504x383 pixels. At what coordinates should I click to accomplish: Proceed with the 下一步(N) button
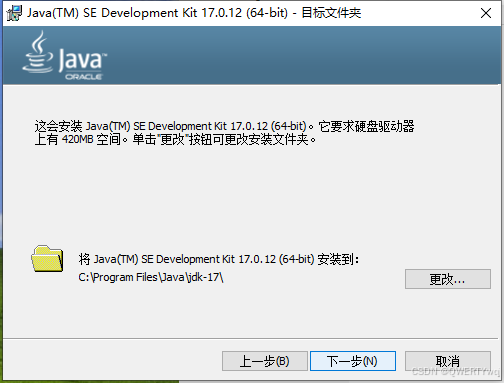[x=353, y=361]
